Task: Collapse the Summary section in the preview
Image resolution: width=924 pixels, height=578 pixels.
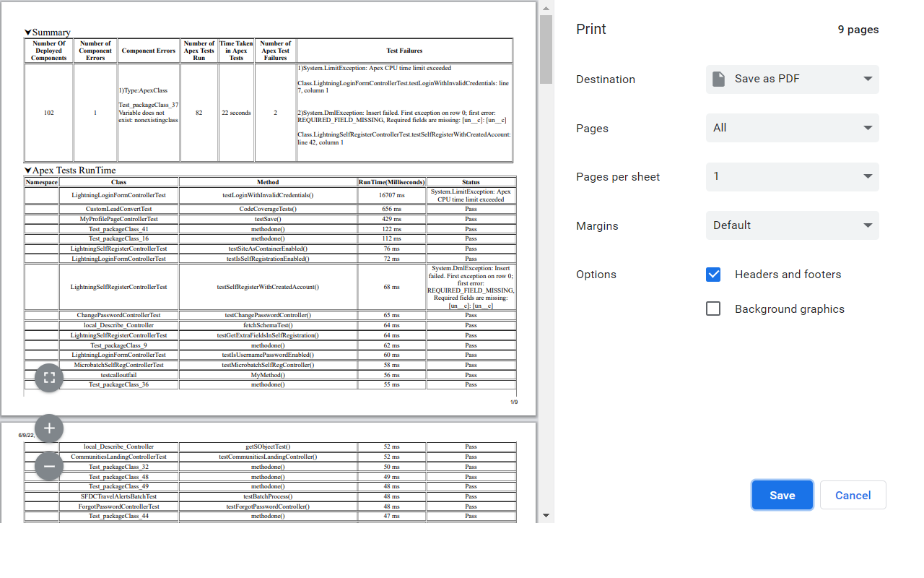Action: (27, 32)
